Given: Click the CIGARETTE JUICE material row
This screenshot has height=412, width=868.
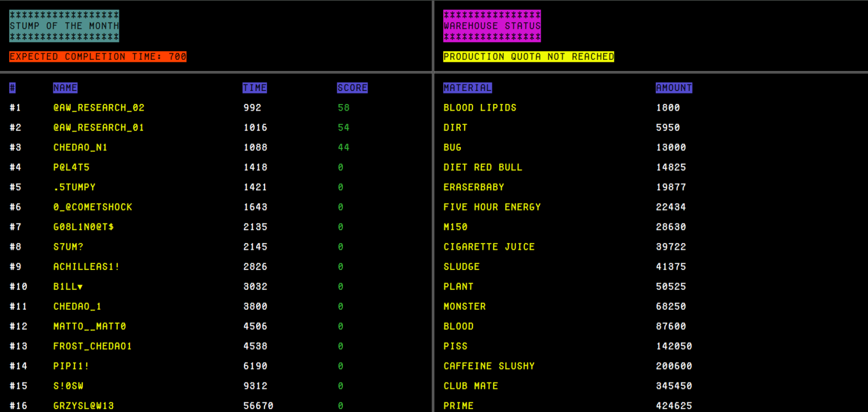Looking at the screenshot, I should point(489,247).
